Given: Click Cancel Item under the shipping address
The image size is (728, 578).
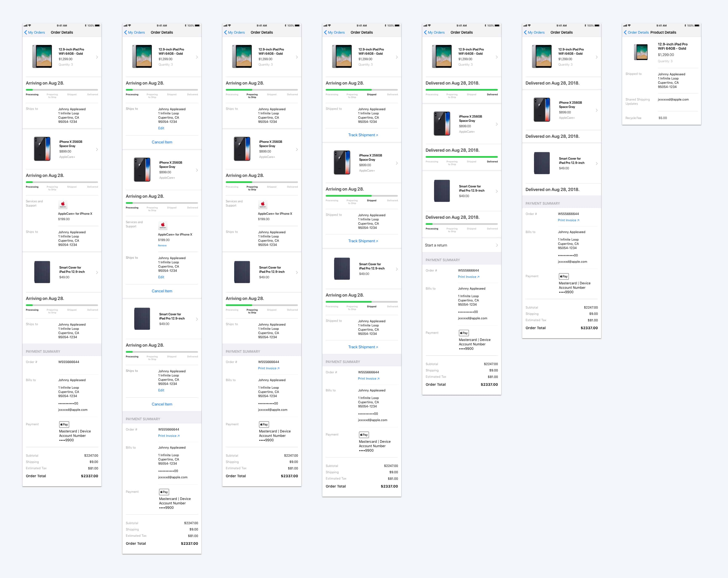Looking at the screenshot, I should pos(162,142).
